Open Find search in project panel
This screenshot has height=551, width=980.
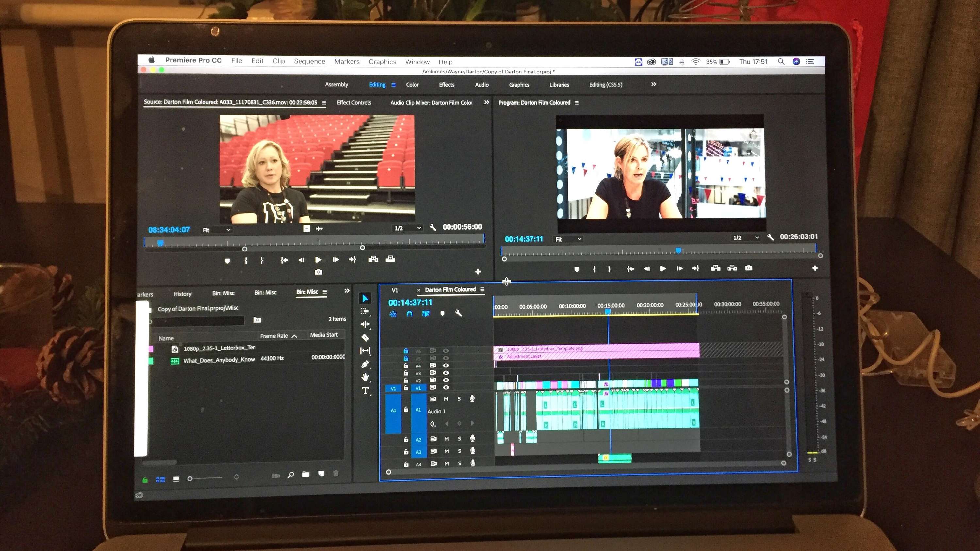[x=291, y=475]
